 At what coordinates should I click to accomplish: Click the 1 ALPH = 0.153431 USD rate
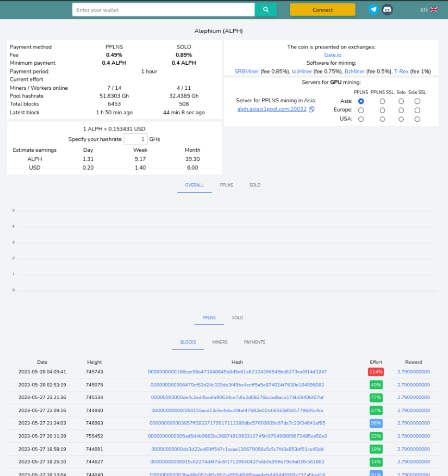[114, 129]
